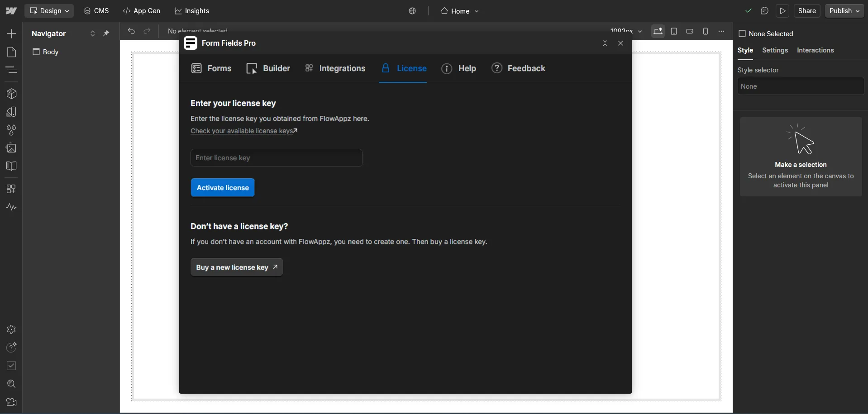Click the Form Fields Pro logo
Viewport: 868px width, 414px height.
191,43
